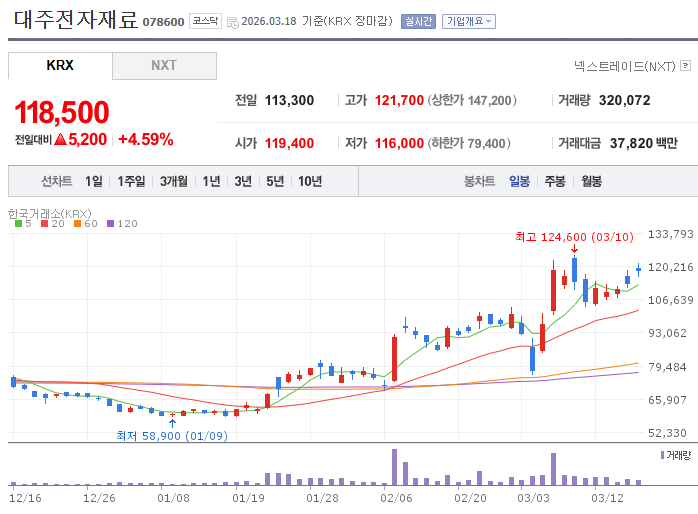The height and width of the screenshot is (514, 698).
Task: Click the NXT help question mark icon
Action: pyautogui.click(x=686, y=66)
